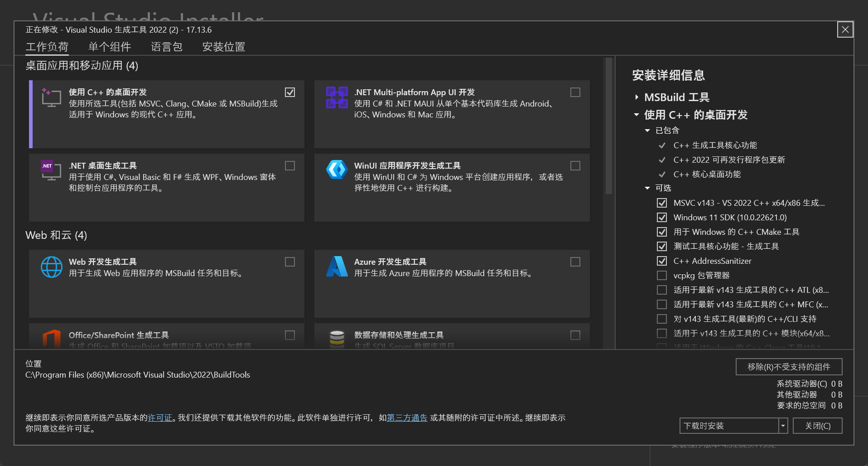
Task: Click the .NET Multi-platform App UI icon
Action: 337,97
